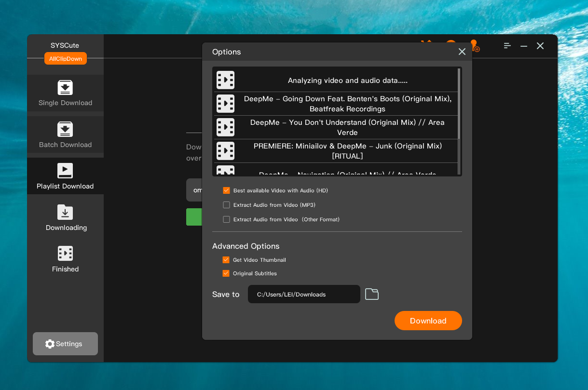
Task: Go to the Downloading list
Action: (66, 218)
